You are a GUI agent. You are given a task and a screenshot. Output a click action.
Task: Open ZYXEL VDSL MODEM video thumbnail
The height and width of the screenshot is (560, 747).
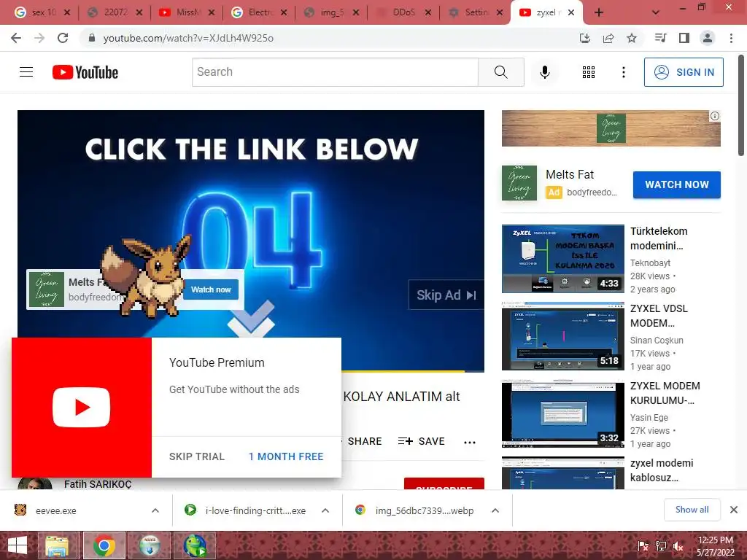562,335
